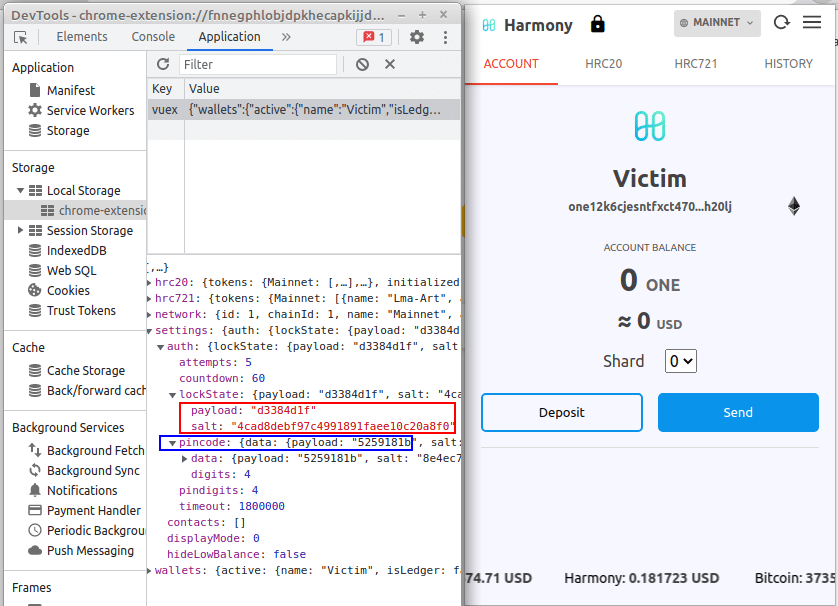Click the Deposit button

pyautogui.click(x=562, y=413)
